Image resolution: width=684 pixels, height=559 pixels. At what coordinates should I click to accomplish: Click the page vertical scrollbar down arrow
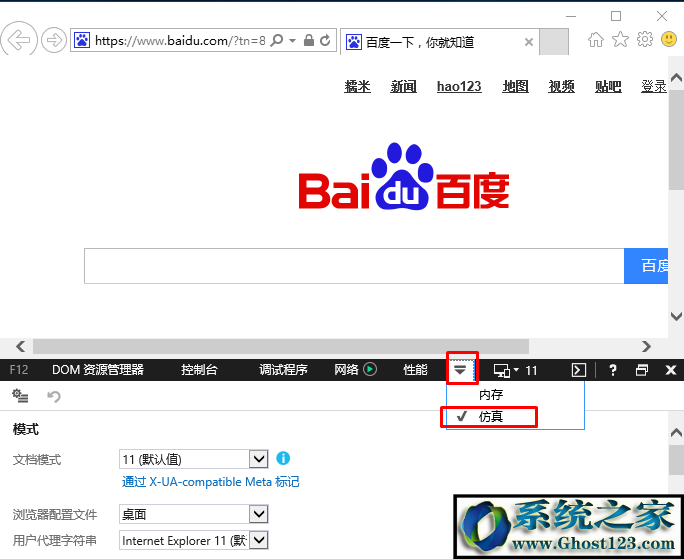(x=676, y=316)
